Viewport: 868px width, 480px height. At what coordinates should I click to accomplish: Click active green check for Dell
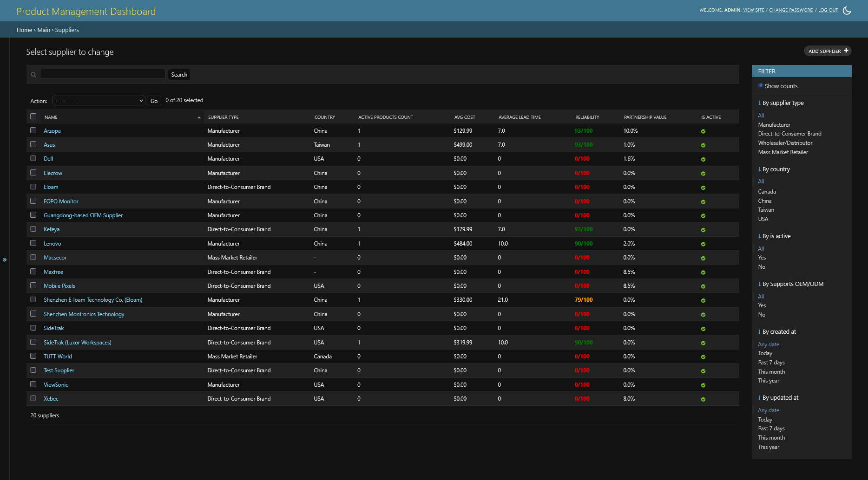coord(703,159)
